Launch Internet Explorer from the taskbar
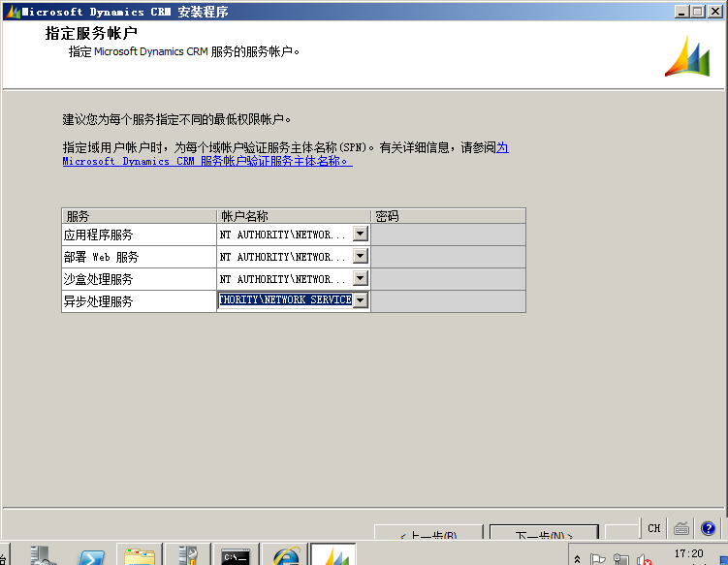The width and height of the screenshot is (728, 565). (285, 554)
